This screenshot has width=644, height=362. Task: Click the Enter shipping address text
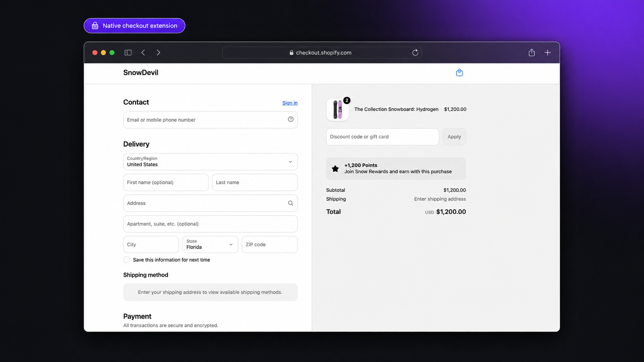(440, 199)
